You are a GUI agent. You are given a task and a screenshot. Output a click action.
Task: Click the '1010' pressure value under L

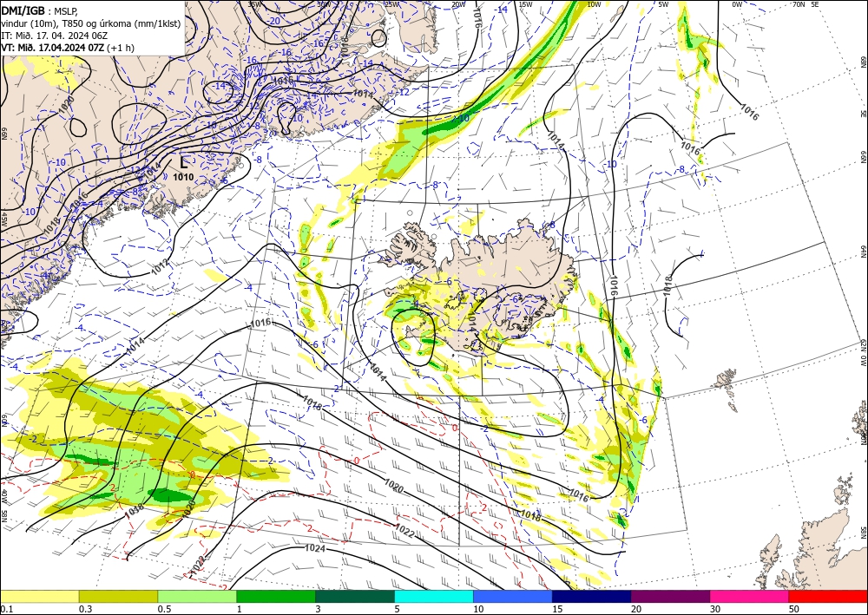tap(183, 177)
